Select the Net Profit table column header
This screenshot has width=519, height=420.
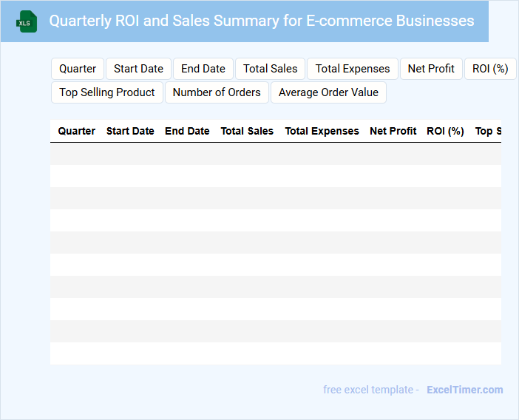click(393, 131)
